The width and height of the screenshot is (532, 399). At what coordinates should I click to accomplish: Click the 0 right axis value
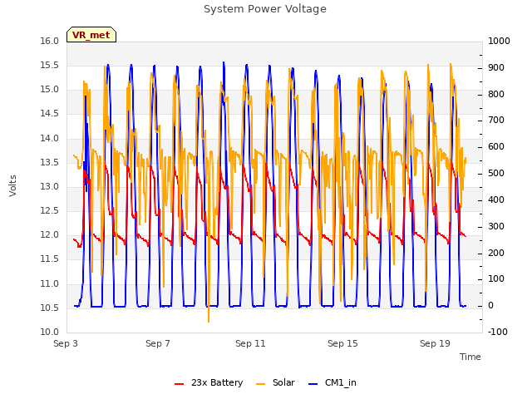point(490,306)
